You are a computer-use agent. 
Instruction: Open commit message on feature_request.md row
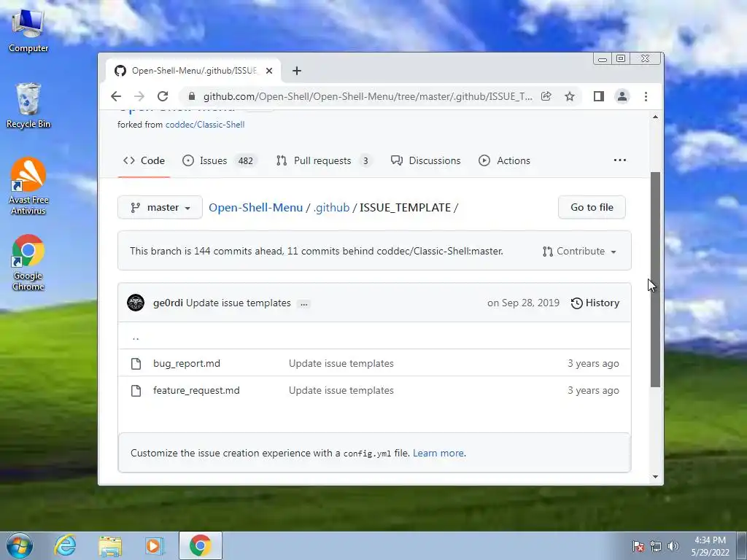(x=341, y=391)
